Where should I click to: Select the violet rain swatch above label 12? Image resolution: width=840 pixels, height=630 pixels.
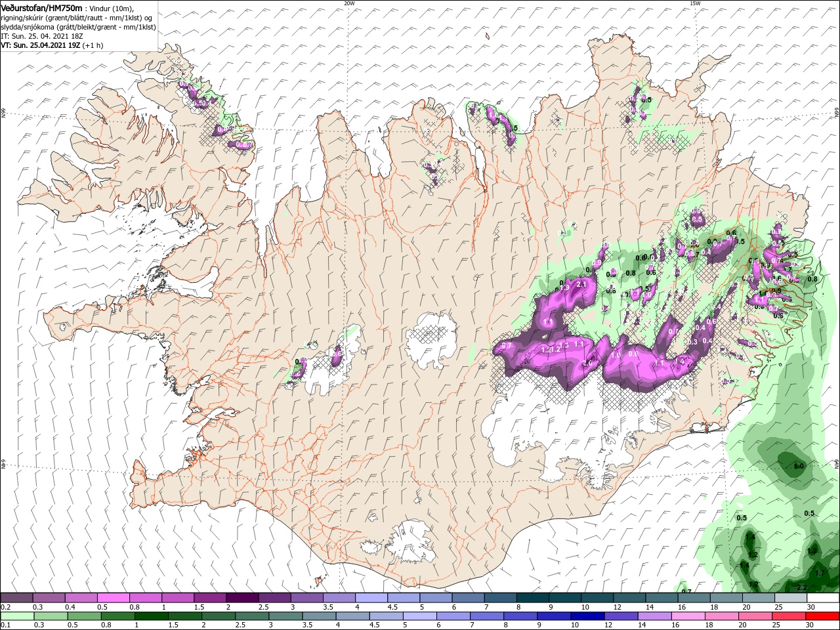621,616
